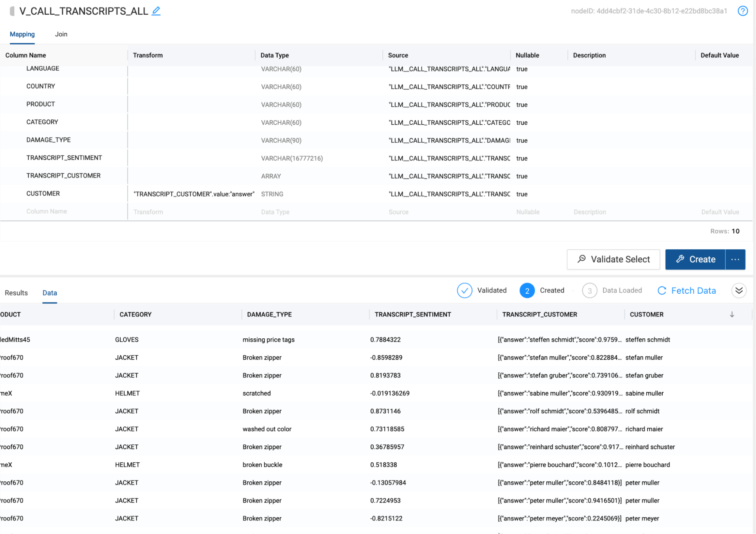Click the Created step number 2 circle
The width and height of the screenshot is (756, 534).
(x=527, y=291)
